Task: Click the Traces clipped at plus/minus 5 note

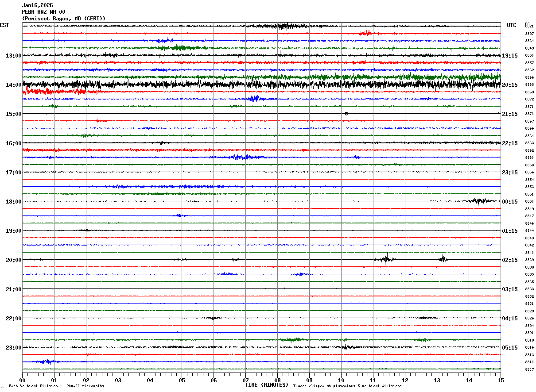Action: pyautogui.click(x=347, y=386)
